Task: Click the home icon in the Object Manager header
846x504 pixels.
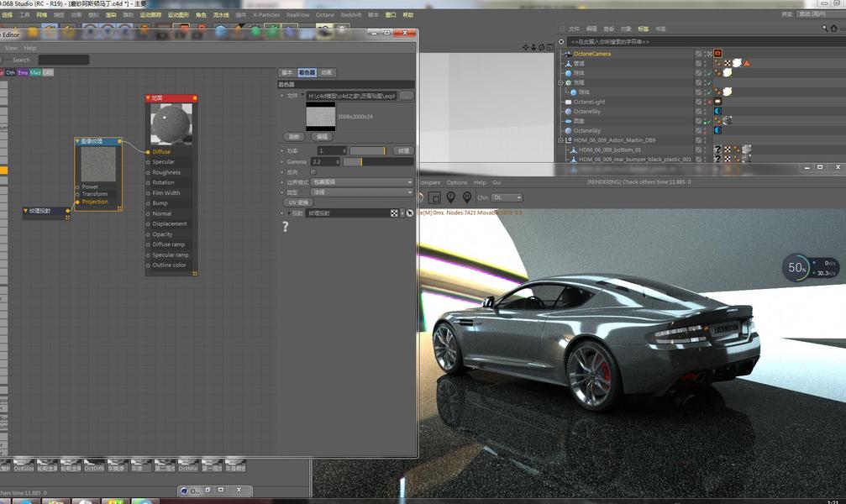Action: [834, 29]
